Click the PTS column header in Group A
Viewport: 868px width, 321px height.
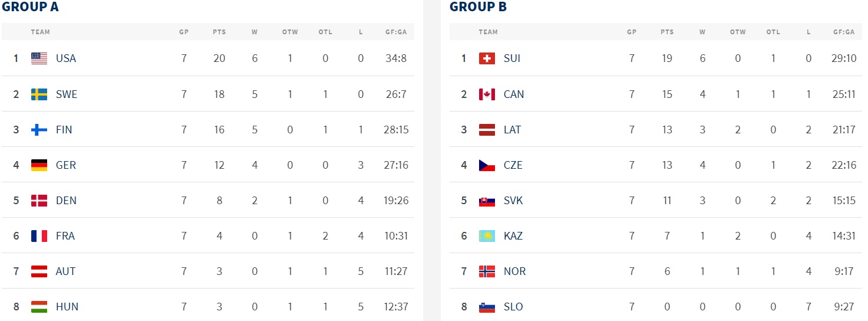tap(219, 32)
